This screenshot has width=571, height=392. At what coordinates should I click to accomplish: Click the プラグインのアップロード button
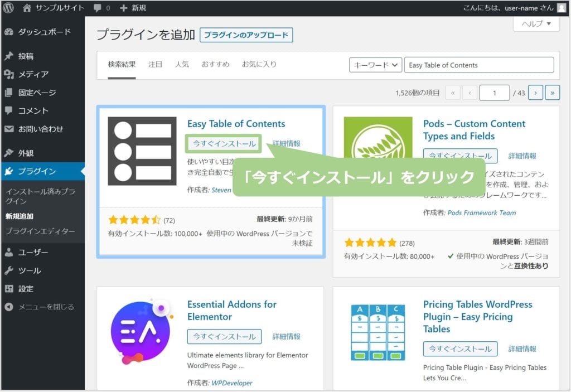pyautogui.click(x=246, y=35)
